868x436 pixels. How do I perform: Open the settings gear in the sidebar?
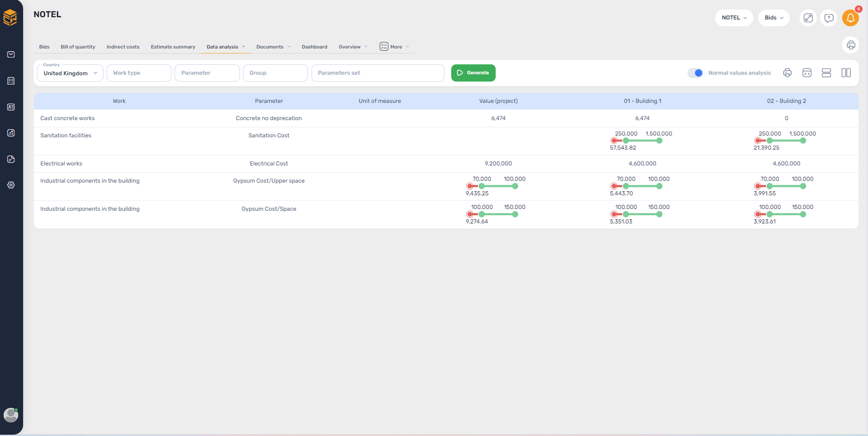[11, 185]
